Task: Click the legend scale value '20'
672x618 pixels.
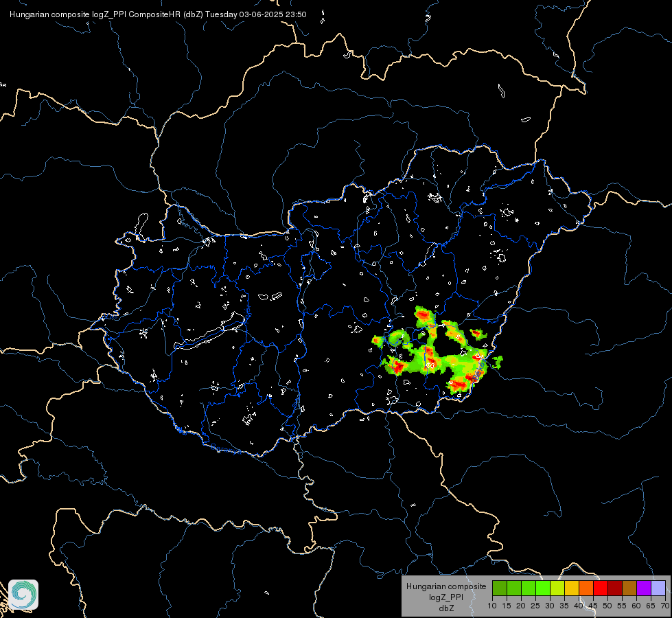Action: click(521, 606)
